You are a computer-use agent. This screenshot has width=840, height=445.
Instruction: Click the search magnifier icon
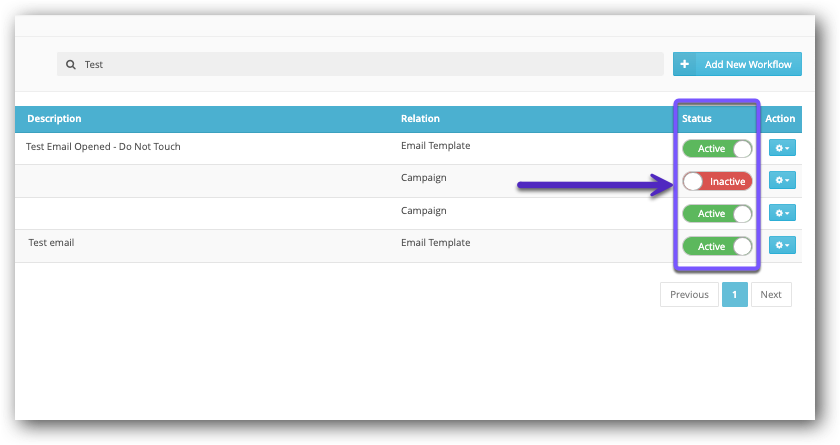click(x=71, y=64)
